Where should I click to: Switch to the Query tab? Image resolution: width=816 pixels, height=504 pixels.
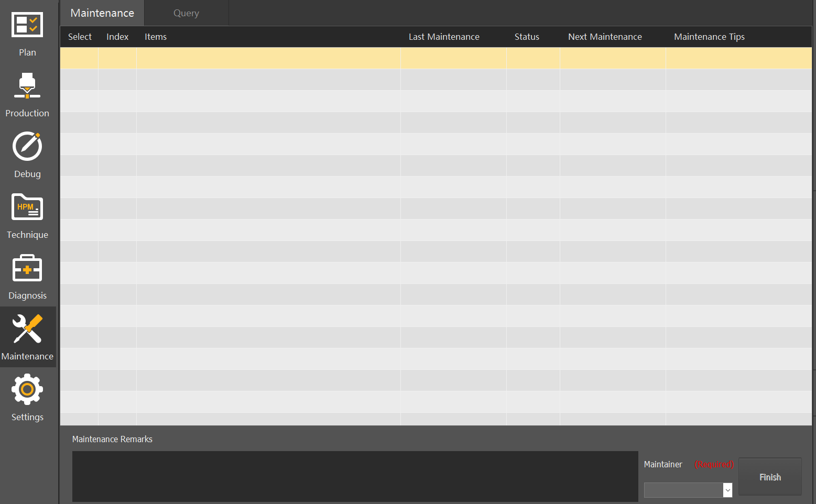(x=186, y=13)
